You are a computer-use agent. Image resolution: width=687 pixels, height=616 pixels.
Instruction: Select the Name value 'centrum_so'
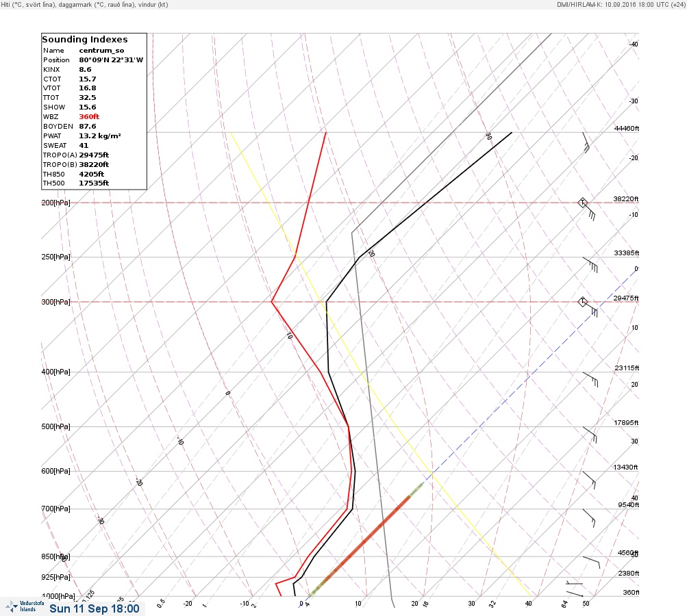[101, 51]
